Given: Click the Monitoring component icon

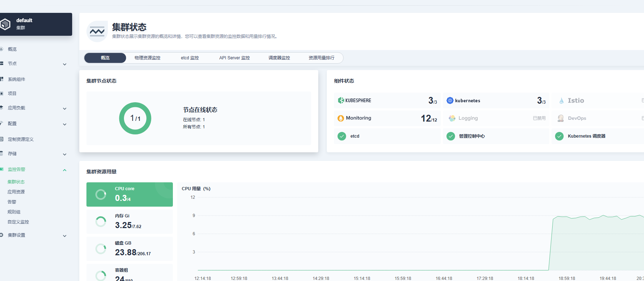Looking at the screenshot, I should [x=341, y=118].
